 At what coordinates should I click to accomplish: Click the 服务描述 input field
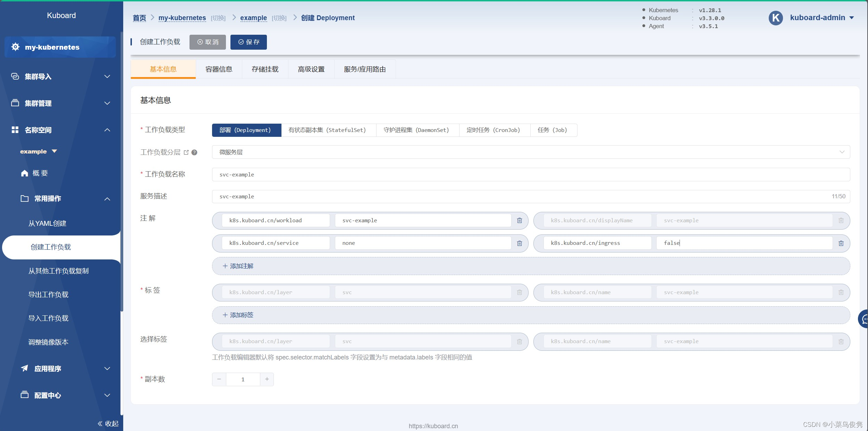coord(531,197)
